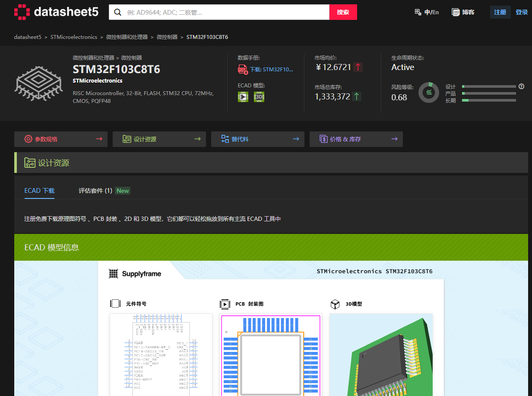Click the PCB 封装图 footprint icon
Screen dimensions: 532x396
point(225,304)
